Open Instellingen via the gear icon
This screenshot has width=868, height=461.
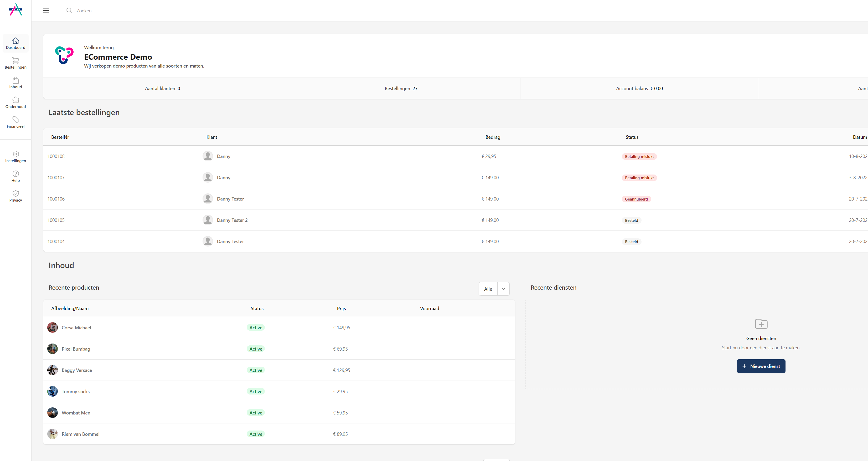pyautogui.click(x=16, y=156)
